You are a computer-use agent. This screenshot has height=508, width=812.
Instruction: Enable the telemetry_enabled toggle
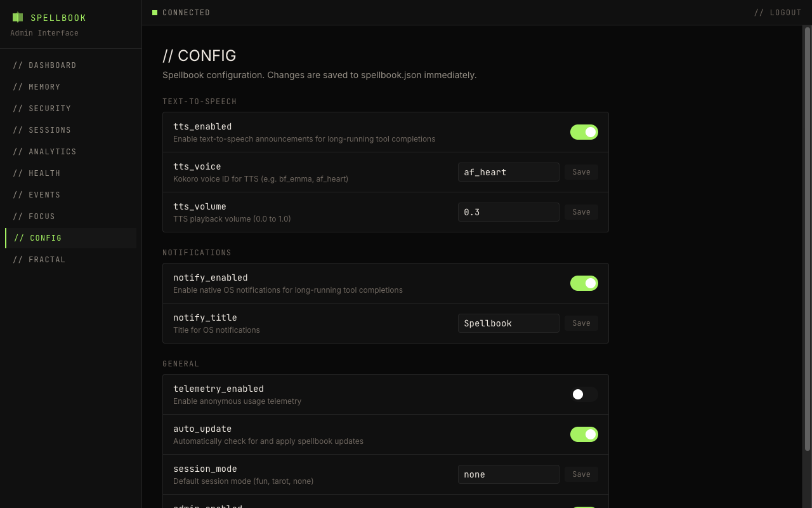coord(584,394)
